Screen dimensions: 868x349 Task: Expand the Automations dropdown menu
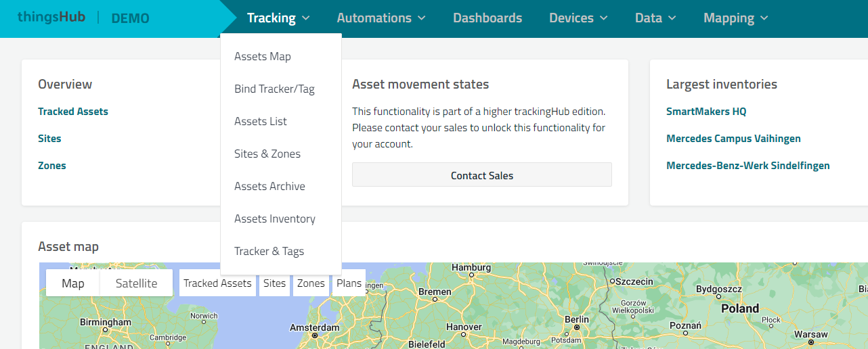tap(381, 18)
